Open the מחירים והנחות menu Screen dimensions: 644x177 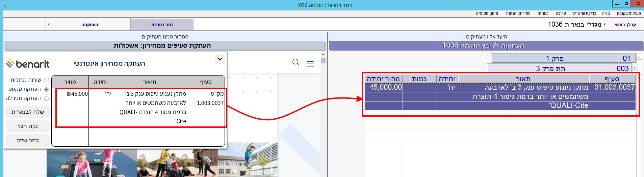[518, 13]
